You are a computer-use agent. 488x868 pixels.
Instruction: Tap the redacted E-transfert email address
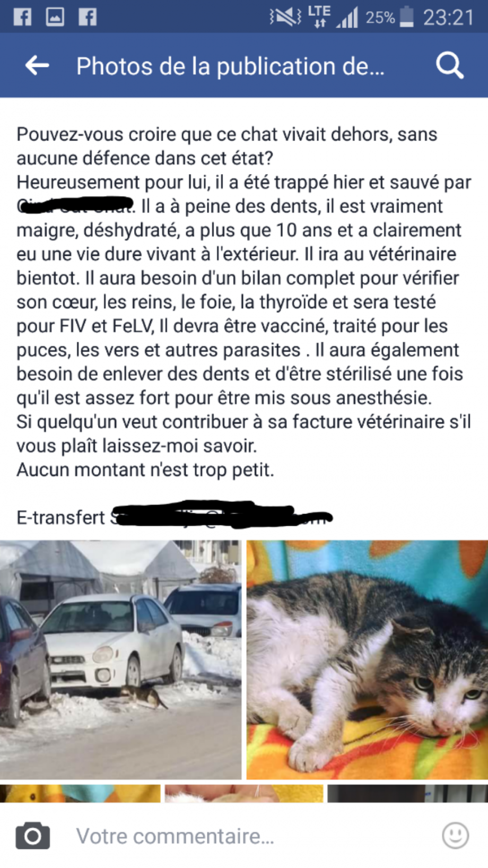coord(222,515)
